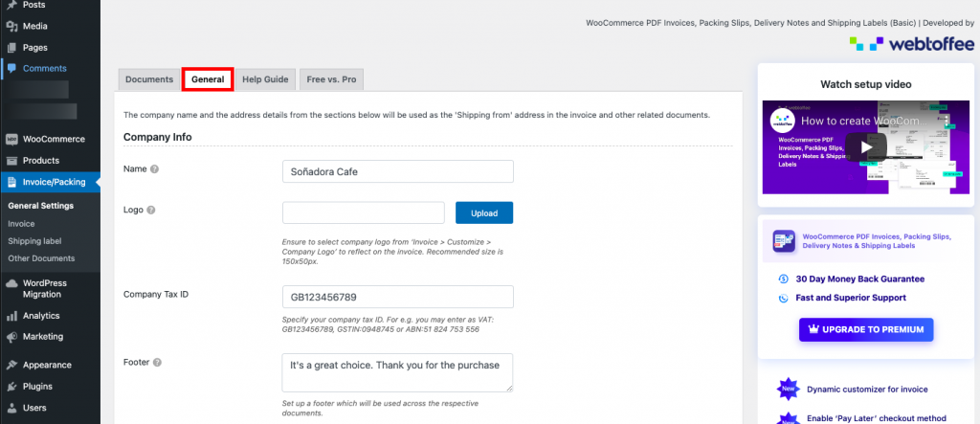
Task: Click the Pages icon in sidebar
Action: point(11,48)
